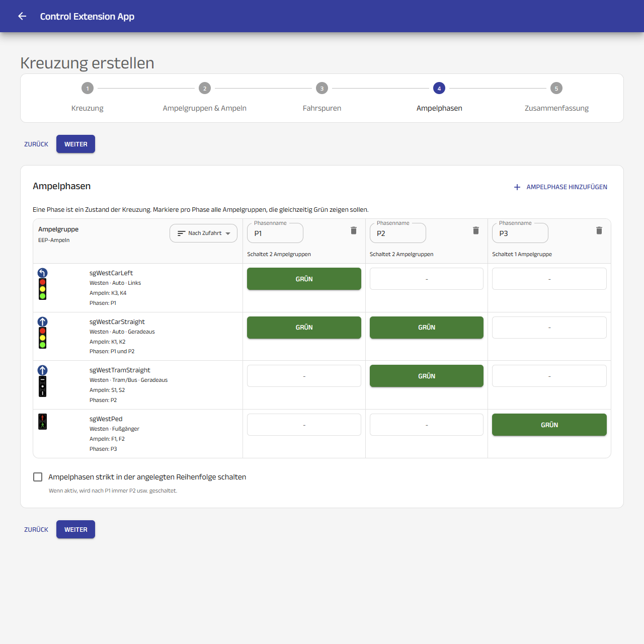Screen dimensions: 644x644
Task: Jump to step 2 Ampelgruppen & Ampeln
Action: (x=205, y=98)
